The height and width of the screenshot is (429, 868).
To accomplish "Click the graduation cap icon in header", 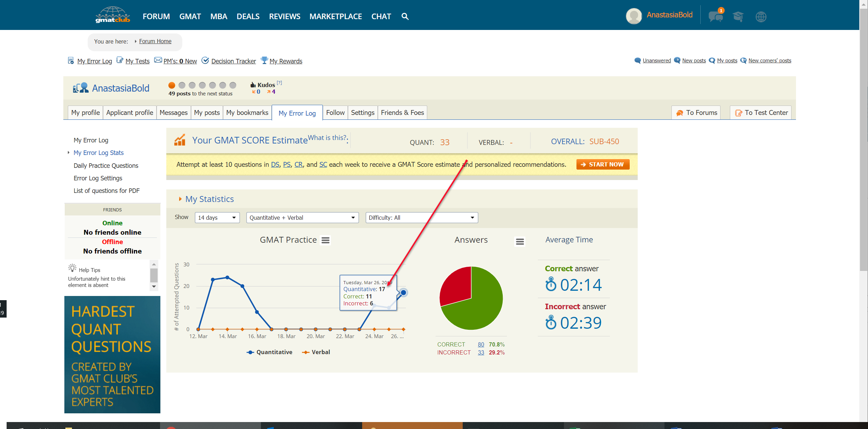I will tap(738, 16).
